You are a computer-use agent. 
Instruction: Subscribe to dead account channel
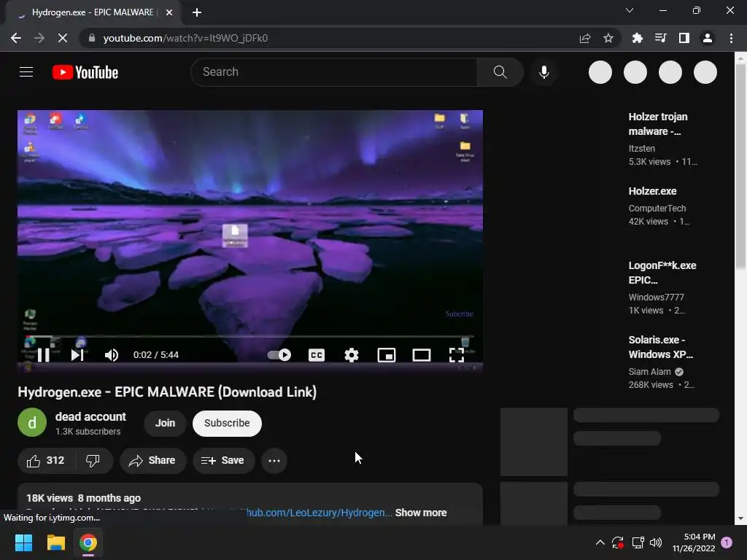(227, 423)
